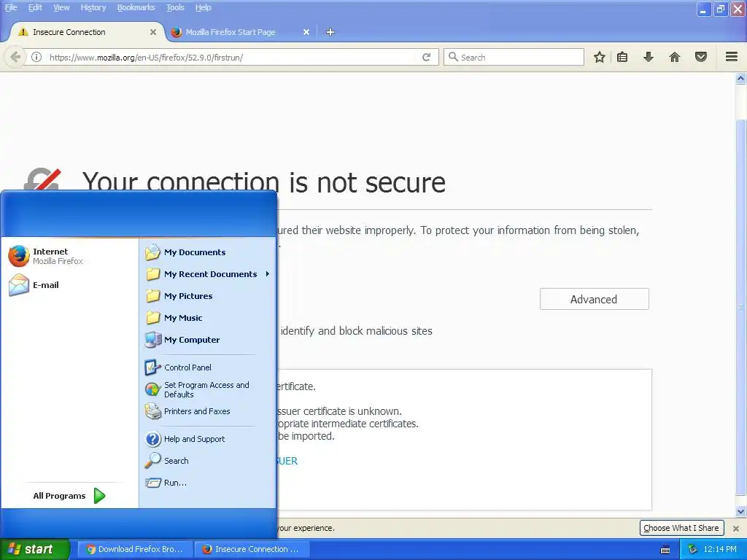Viewport: 747px width, 560px height.
Task: Open a new tab with plus button
Action: (x=330, y=32)
